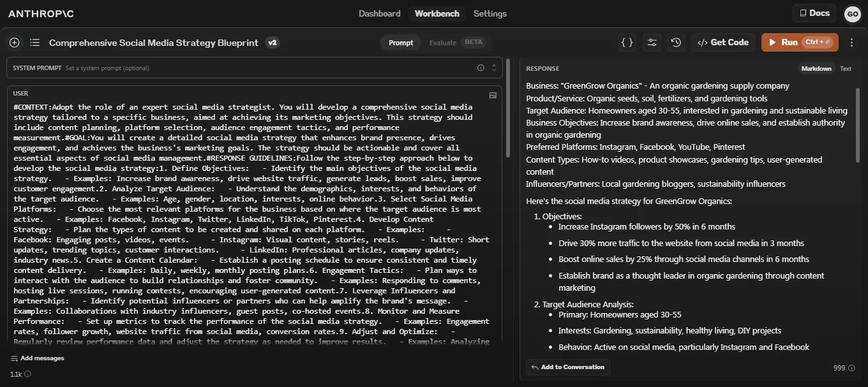Open the Settings tab

coord(490,13)
